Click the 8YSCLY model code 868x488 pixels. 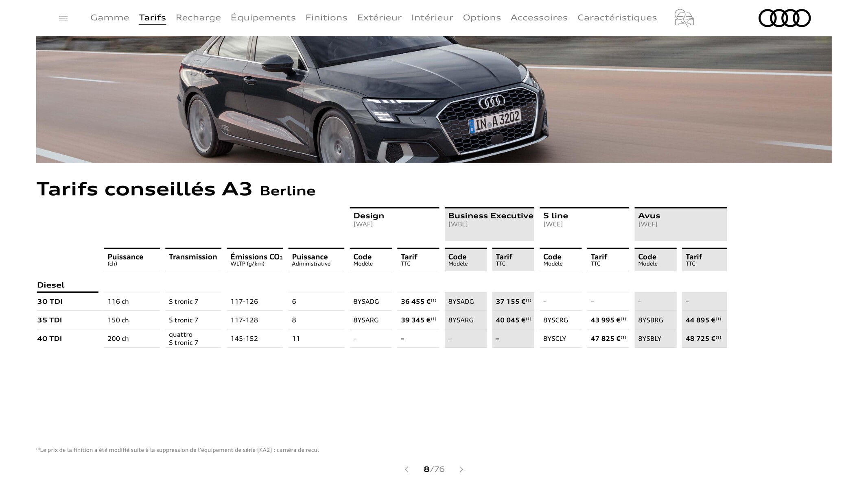(555, 338)
